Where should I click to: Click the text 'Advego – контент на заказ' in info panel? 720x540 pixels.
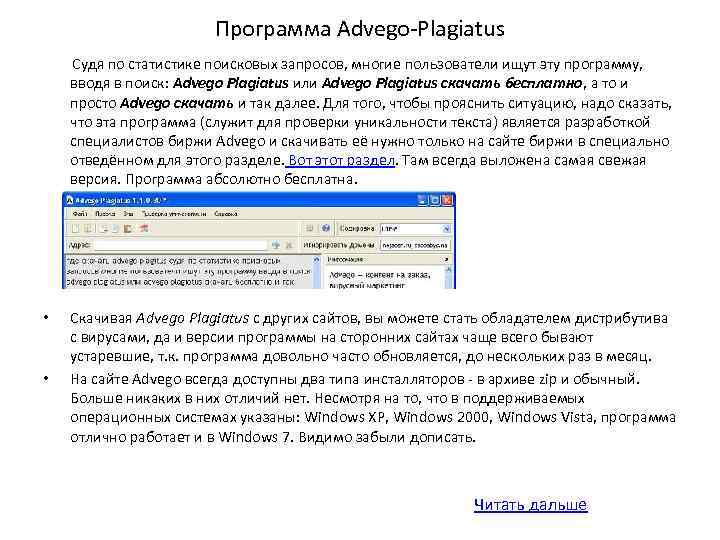tap(380, 275)
